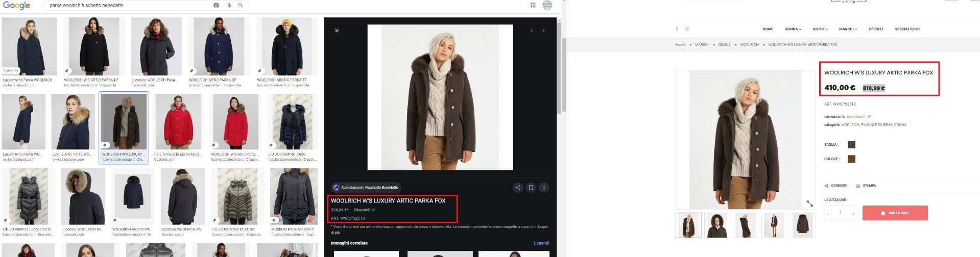The width and height of the screenshot is (980, 257).
Task: Select size L under TAGLIA
Action: pyautogui.click(x=851, y=144)
